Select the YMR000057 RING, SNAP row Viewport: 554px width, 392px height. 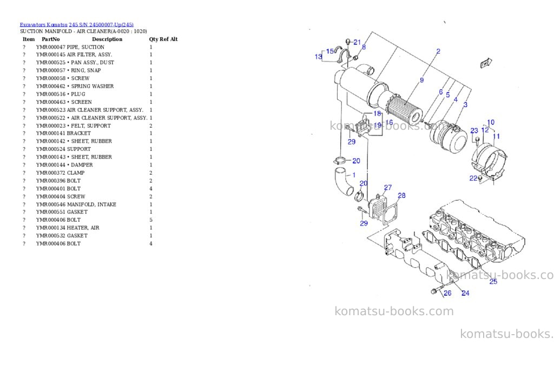88,70
